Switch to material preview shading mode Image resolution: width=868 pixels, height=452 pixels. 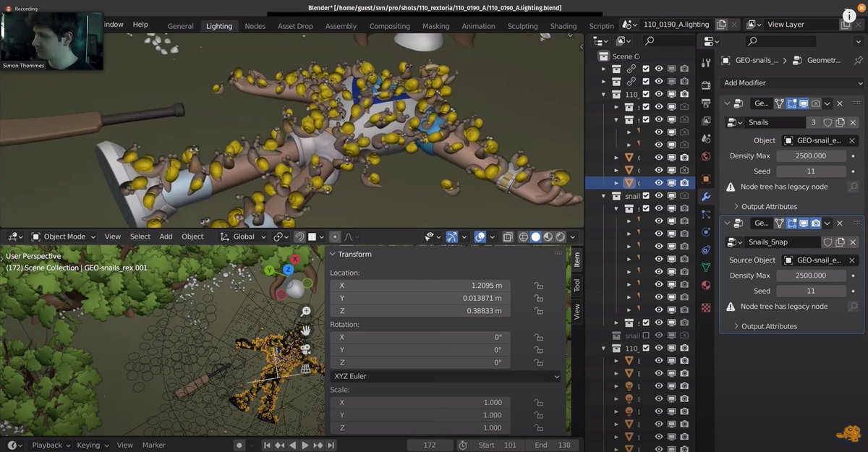coord(548,236)
